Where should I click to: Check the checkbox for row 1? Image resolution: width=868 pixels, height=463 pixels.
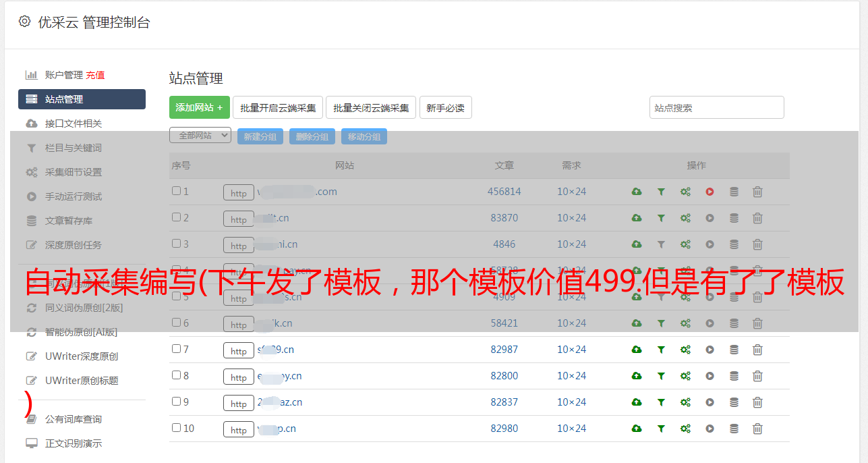(176, 191)
